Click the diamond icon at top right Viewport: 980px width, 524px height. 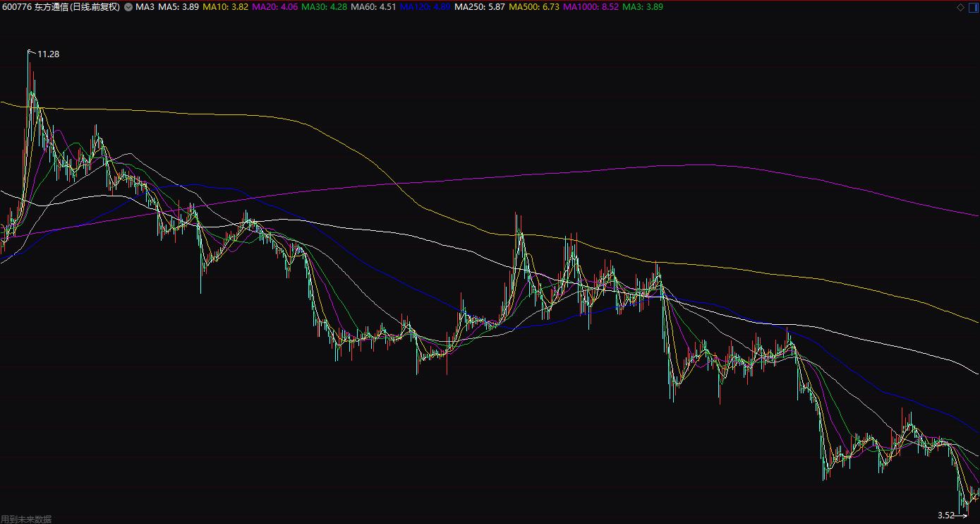click(x=960, y=7)
